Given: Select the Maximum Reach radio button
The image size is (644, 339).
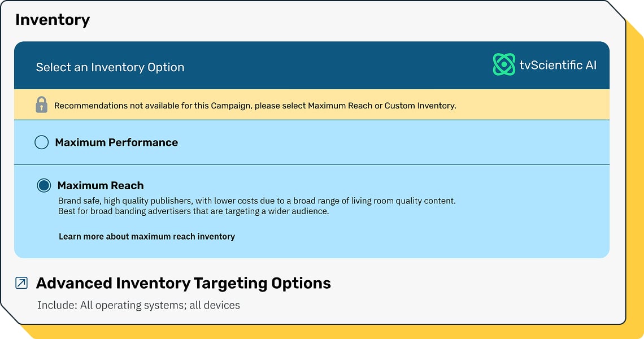Looking at the screenshot, I should click(44, 185).
